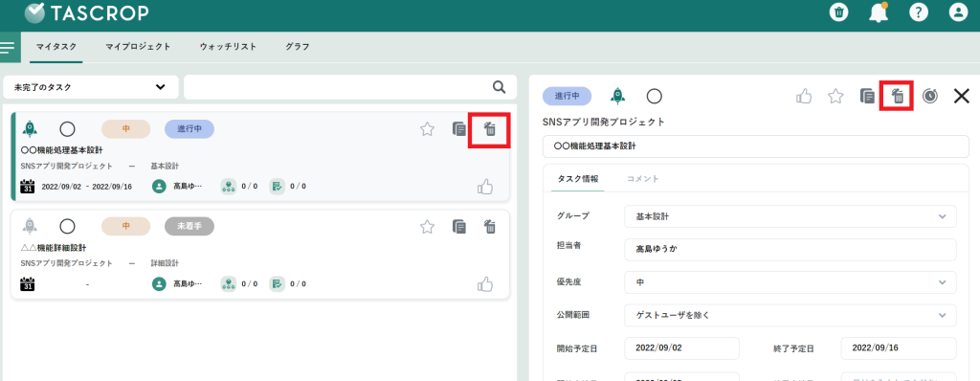Copy the △△機能詳細設計 task card
Viewport: 980px width, 381px height.
pos(459,227)
